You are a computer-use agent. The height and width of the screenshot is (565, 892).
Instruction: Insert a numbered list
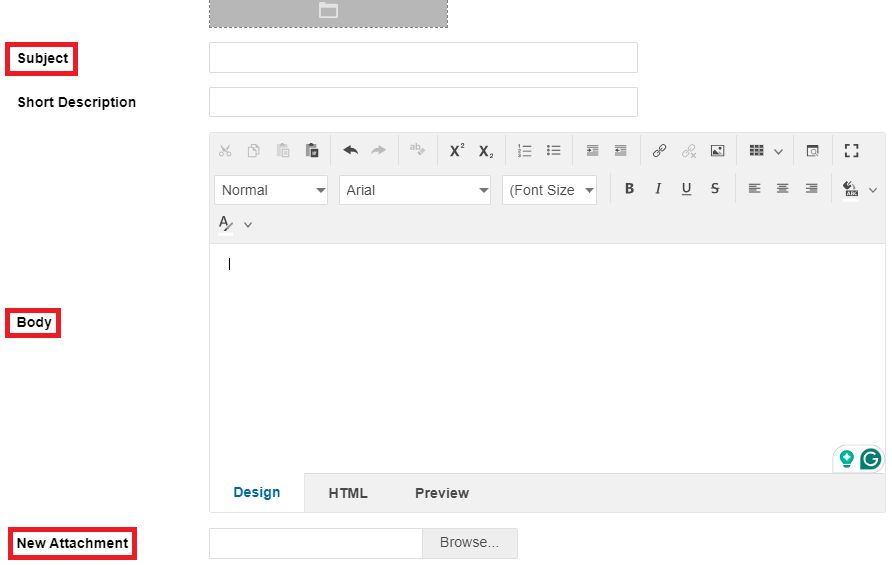525,151
